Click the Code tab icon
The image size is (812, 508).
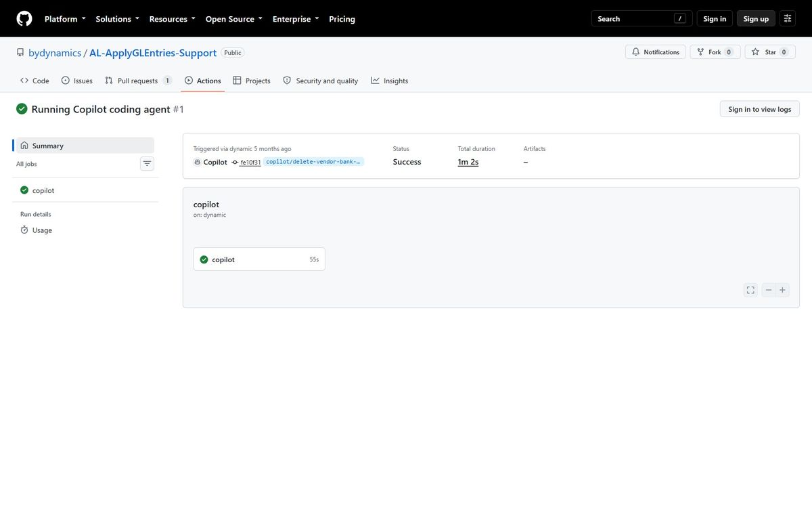[24, 81]
